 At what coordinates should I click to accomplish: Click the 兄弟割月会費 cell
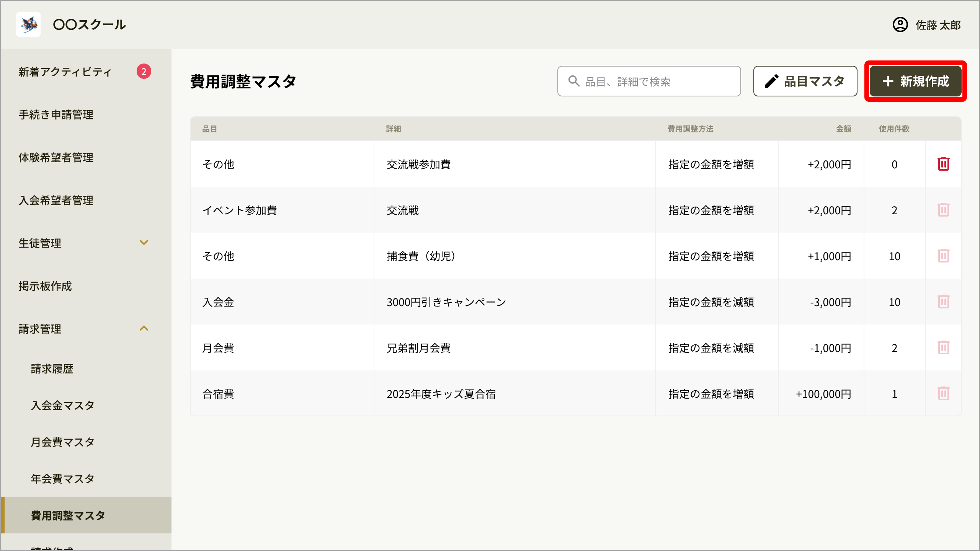[x=515, y=348]
